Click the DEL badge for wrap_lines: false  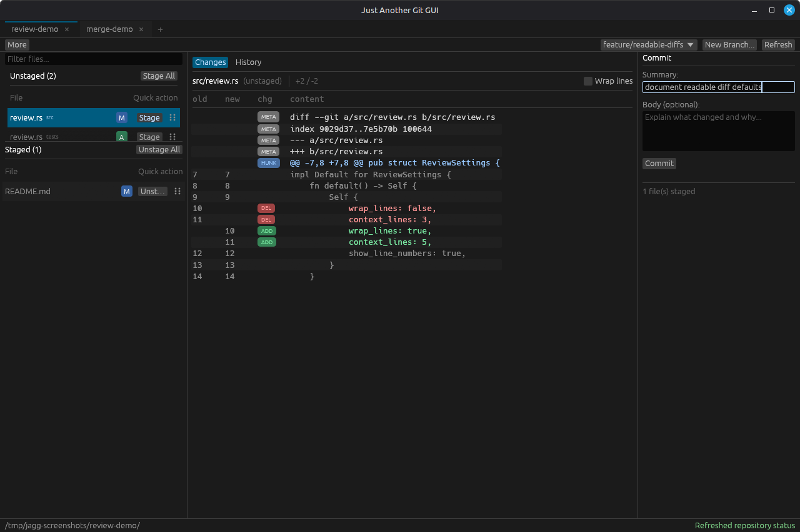click(x=266, y=208)
